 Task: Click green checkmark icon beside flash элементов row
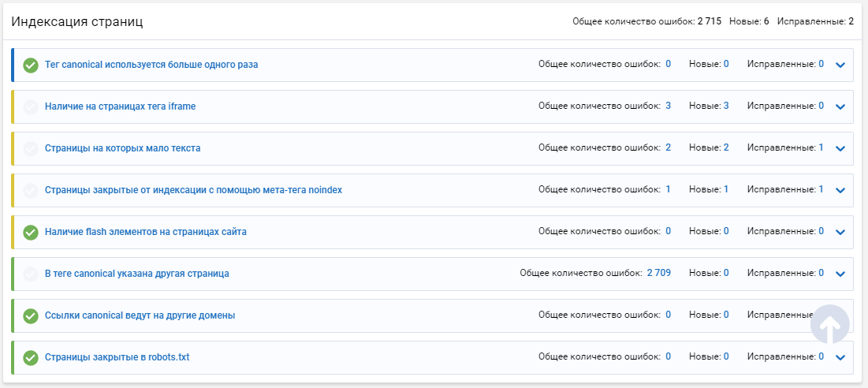click(31, 232)
